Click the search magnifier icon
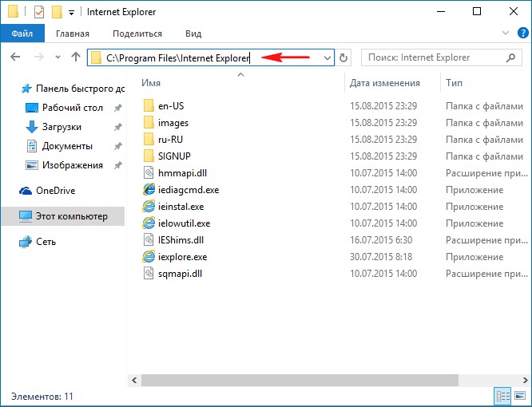Viewport: 532px width, 407px height. coord(510,57)
